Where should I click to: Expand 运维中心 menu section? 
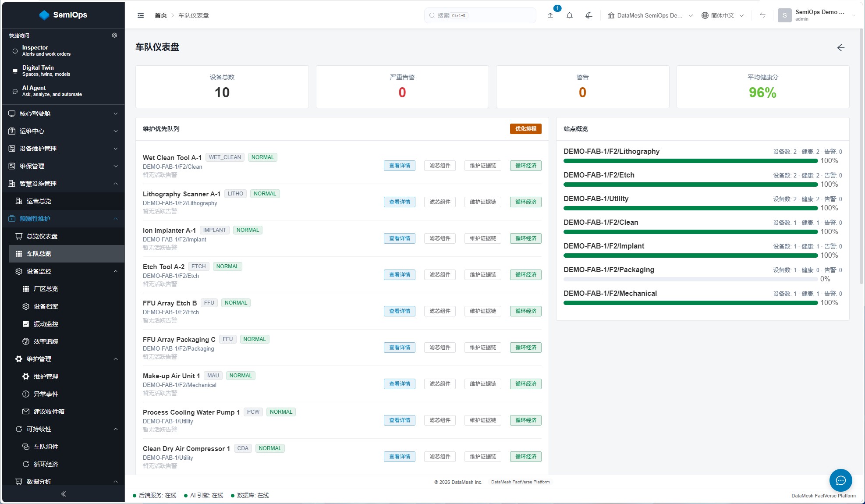click(x=64, y=131)
